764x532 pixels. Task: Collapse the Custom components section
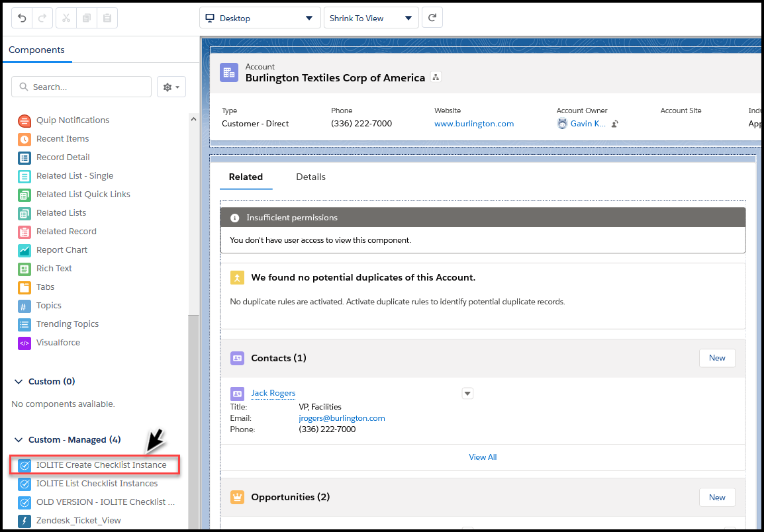18,381
